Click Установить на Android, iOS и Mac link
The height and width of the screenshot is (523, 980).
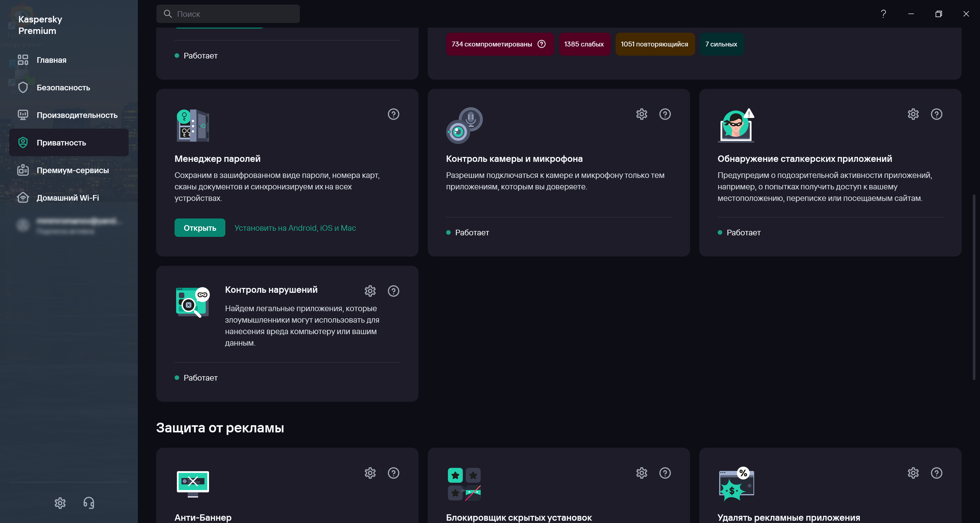click(295, 228)
